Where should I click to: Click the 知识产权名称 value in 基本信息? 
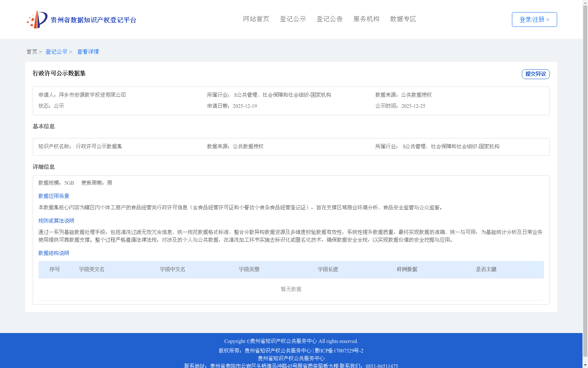99,146
